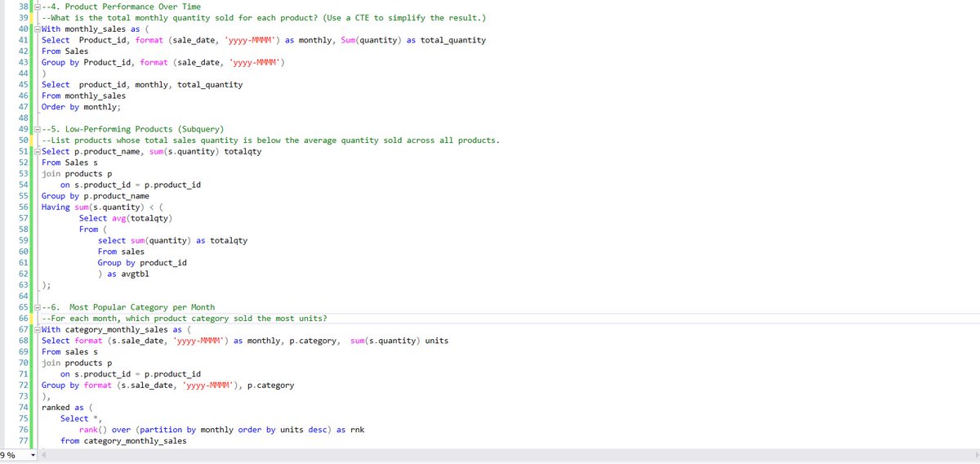Click 'sum(s.quantity) units' on line 68
The image size is (980, 464).
tap(399, 341)
